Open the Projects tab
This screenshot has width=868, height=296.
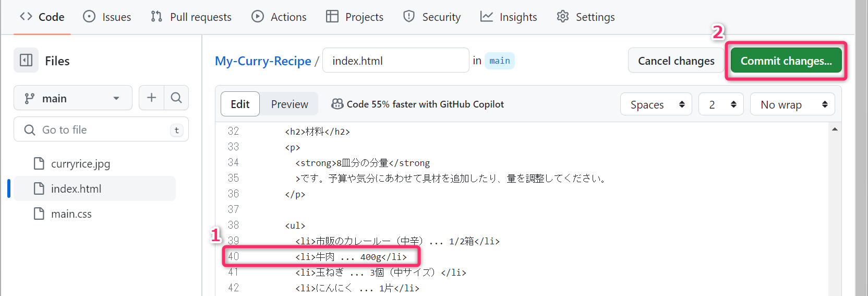click(x=355, y=17)
